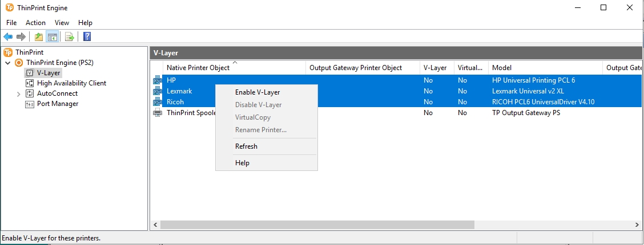Click the horizontal scrollbar right arrow
This screenshot has height=245, width=644.
pyautogui.click(x=638, y=226)
